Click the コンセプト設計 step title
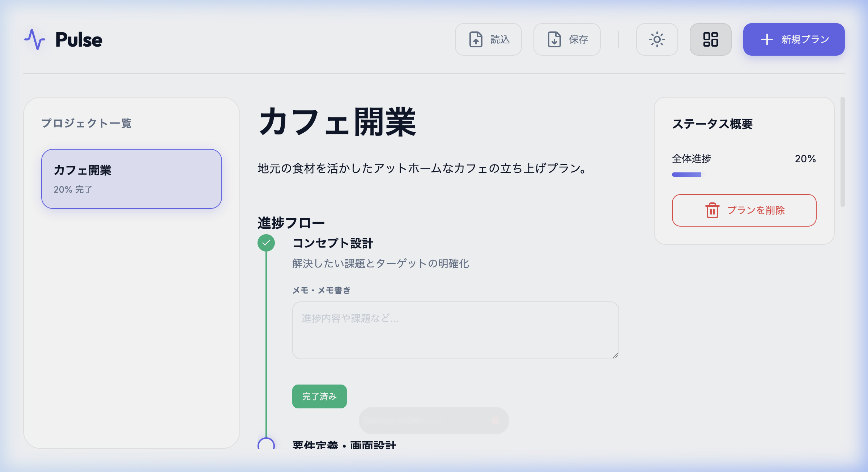The image size is (868, 472). [332, 243]
